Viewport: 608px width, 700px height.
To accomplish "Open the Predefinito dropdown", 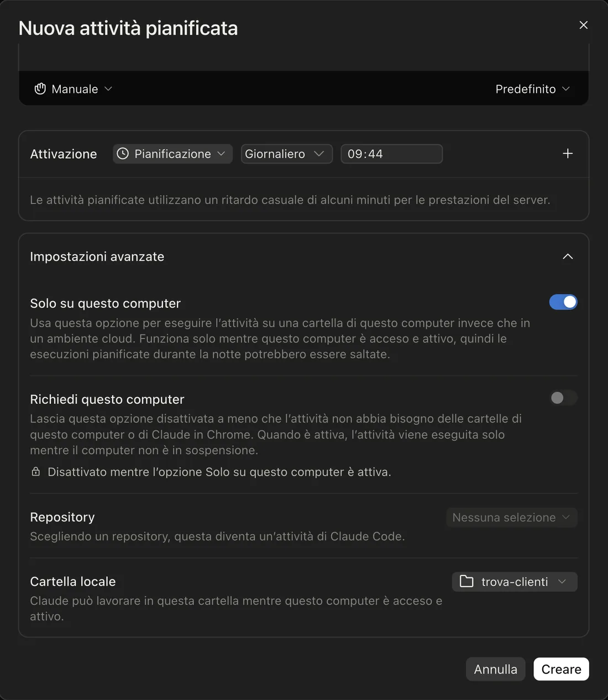I will click(532, 89).
